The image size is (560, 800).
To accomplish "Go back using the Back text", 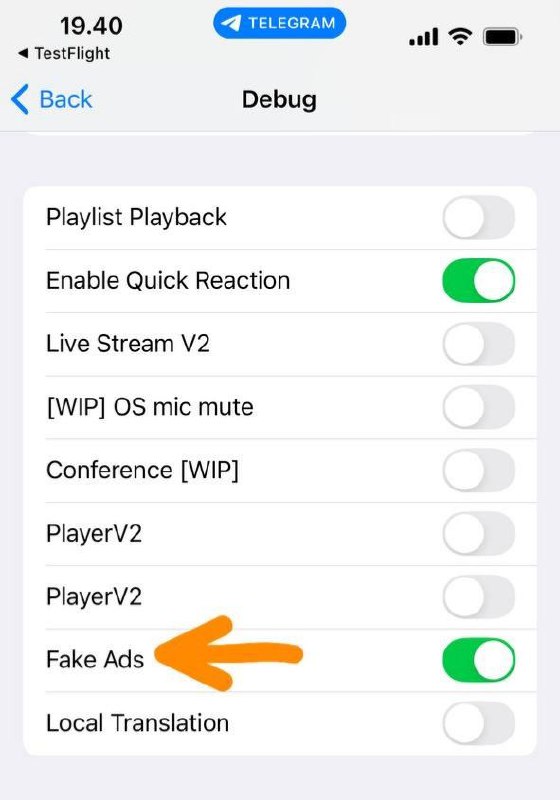I will tap(66, 99).
